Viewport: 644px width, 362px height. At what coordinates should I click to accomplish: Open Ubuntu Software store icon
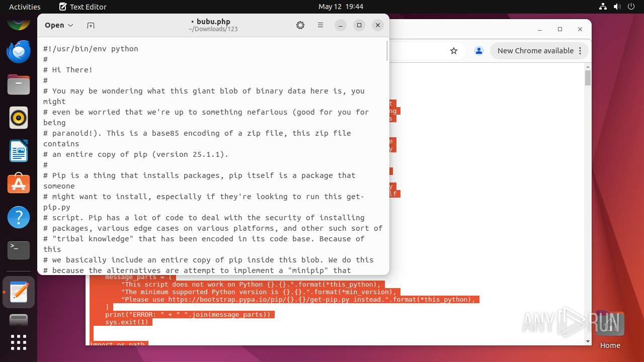(19, 184)
